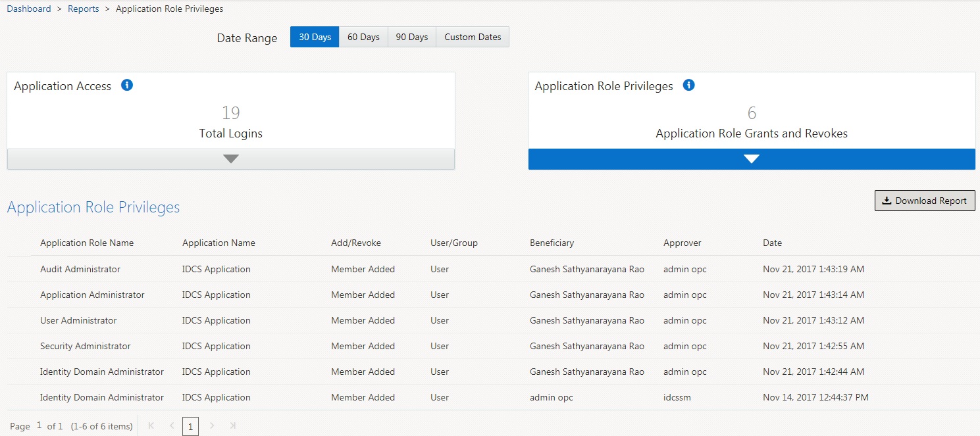Go to first page using pagination control
Screen dimensions: 980x436
click(151, 426)
